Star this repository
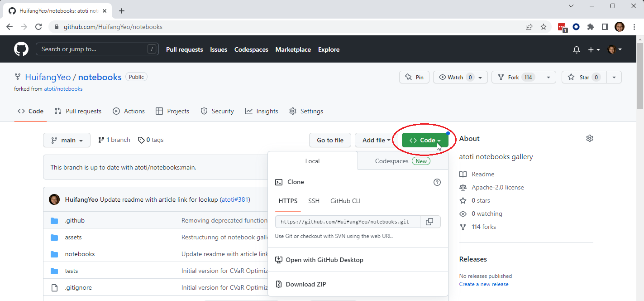Image resolution: width=644 pixels, height=301 pixels. pos(584,77)
